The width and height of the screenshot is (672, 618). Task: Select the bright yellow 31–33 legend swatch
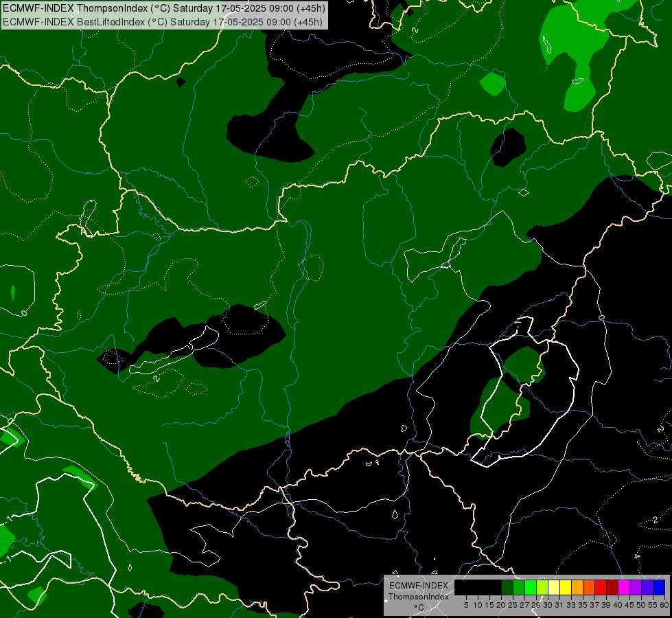pyautogui.click(x=566, y=587)
